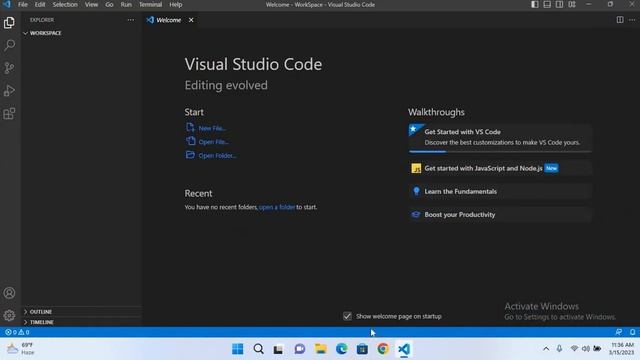Click the weather widget on taskbar
640x360 pixels.
[x=21, y=349]
